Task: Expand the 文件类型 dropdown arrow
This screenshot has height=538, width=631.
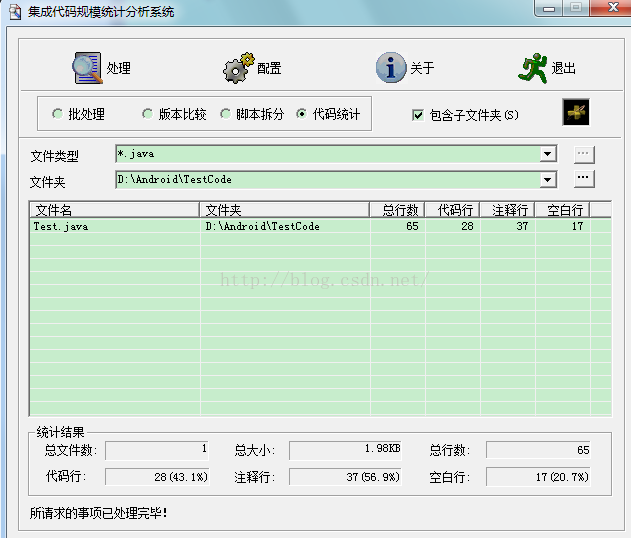Action: tap(548, 154)
